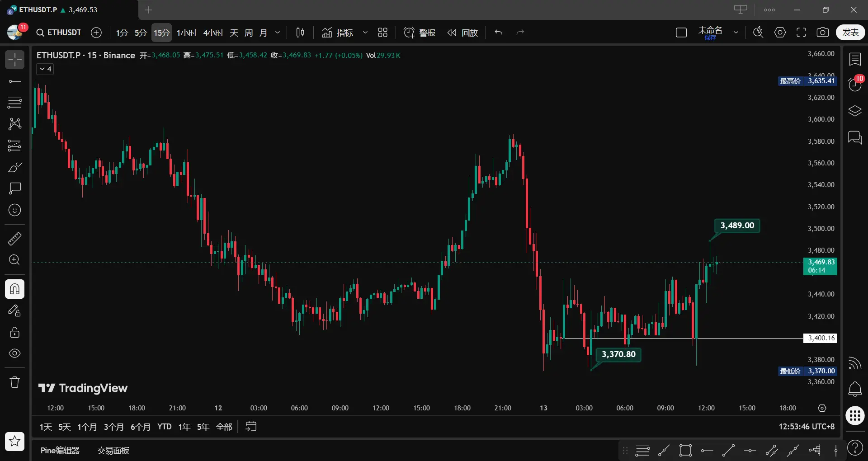Screen dimensions: 868x461
Task: Open the 指标 indicators dialog
Action: pyautogui.click(x=337, y=33)
